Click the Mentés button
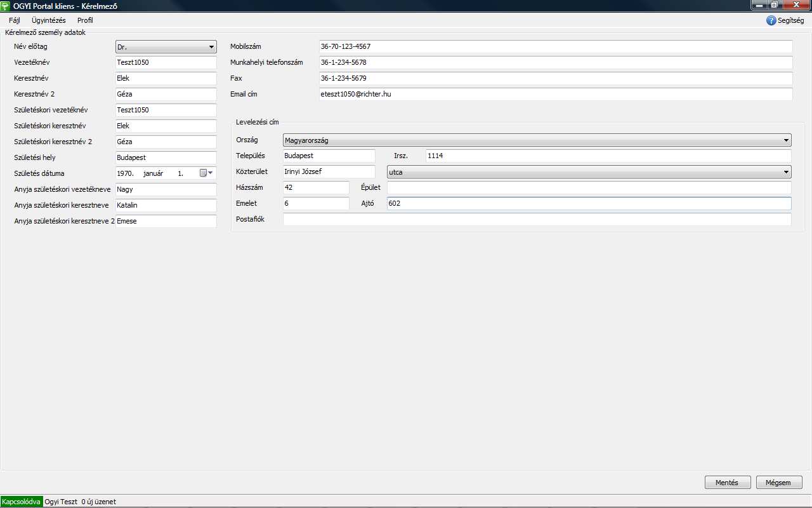 point(728,483)
